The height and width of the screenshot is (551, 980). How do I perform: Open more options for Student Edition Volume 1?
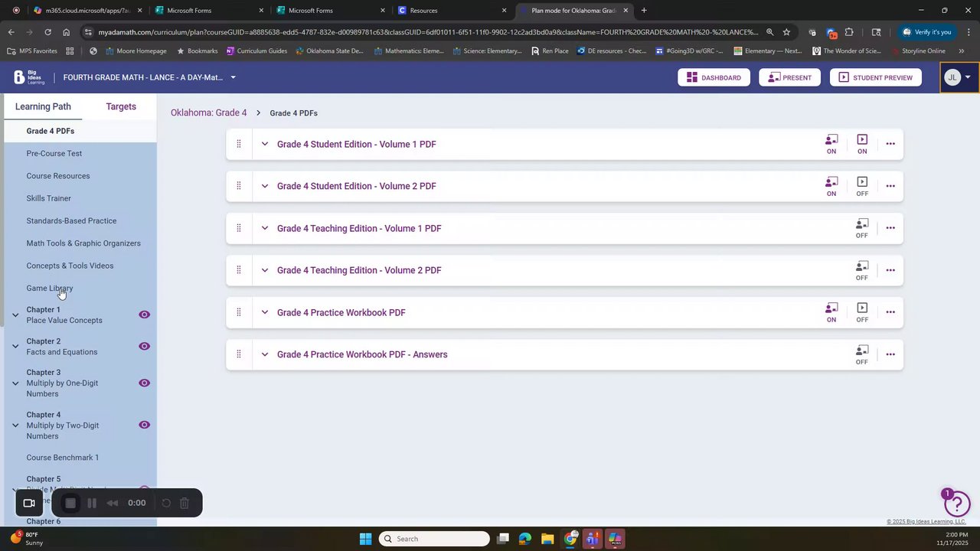coord(890,144)
